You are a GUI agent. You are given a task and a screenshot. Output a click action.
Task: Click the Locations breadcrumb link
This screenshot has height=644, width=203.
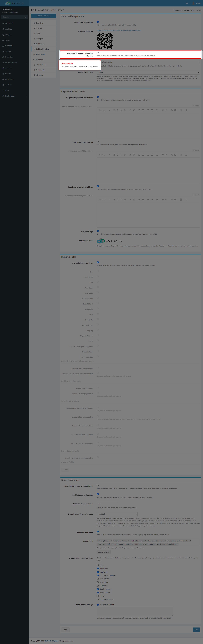pyautogui.click(x=177, y=11)
